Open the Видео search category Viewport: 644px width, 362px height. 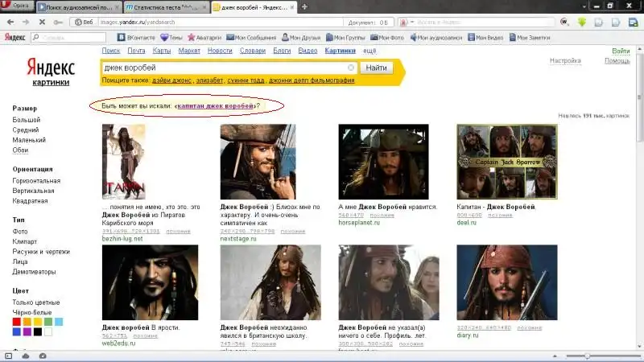click(x=308, y=51)
